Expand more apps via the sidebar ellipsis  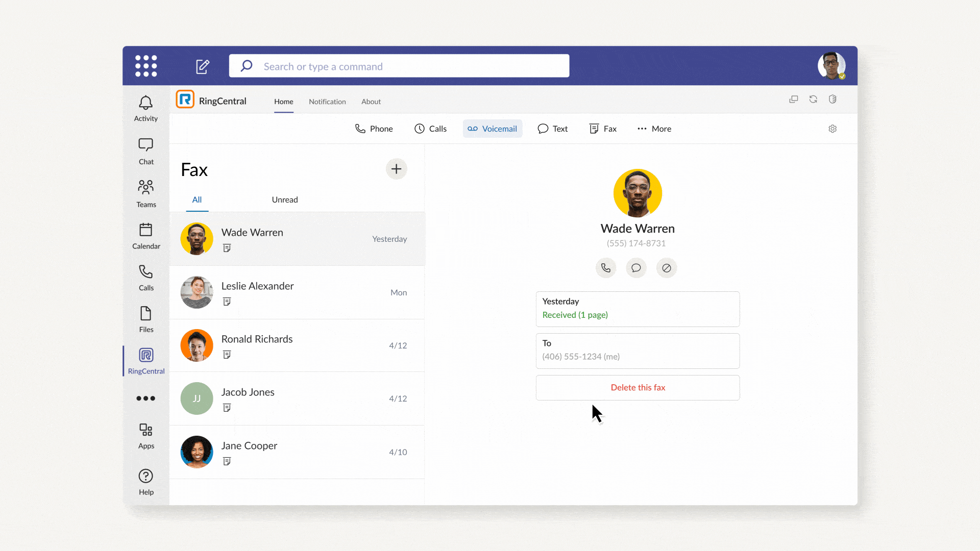coord(146,398)
